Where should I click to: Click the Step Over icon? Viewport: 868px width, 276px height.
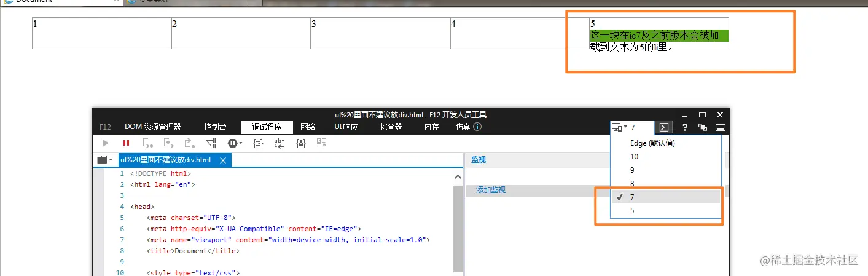[168, 143]
